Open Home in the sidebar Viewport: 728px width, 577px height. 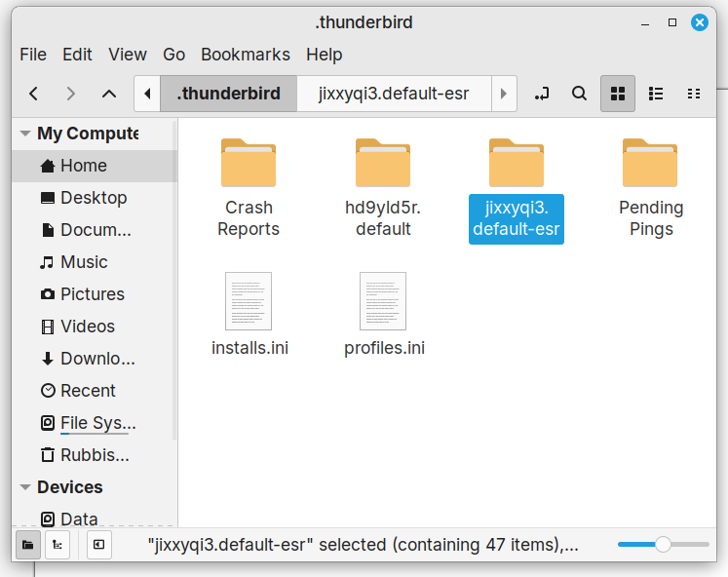coord(95,166)
